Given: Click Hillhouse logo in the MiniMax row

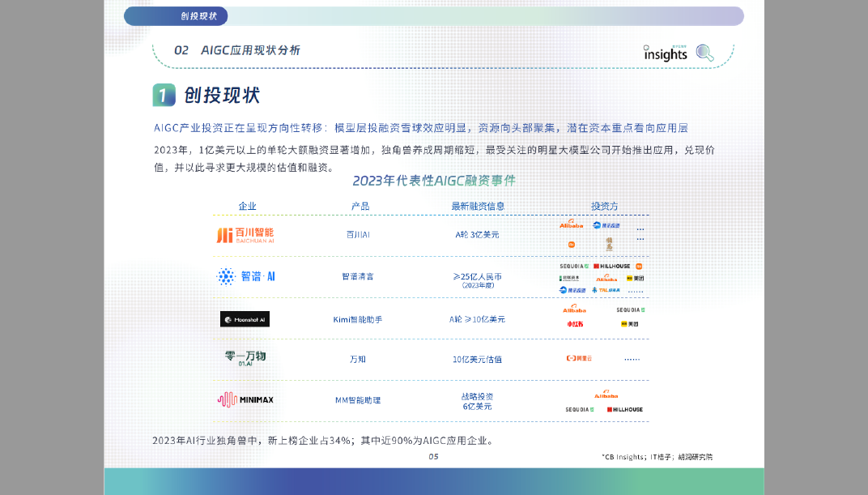Looking at the screenshot, I should (x=625, y=410).
